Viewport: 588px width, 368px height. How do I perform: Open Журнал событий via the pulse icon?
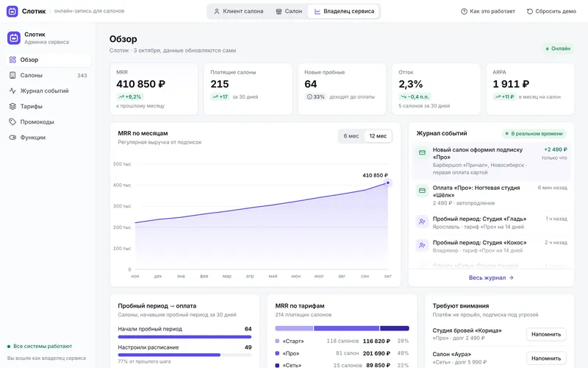[x=12, y=91]
